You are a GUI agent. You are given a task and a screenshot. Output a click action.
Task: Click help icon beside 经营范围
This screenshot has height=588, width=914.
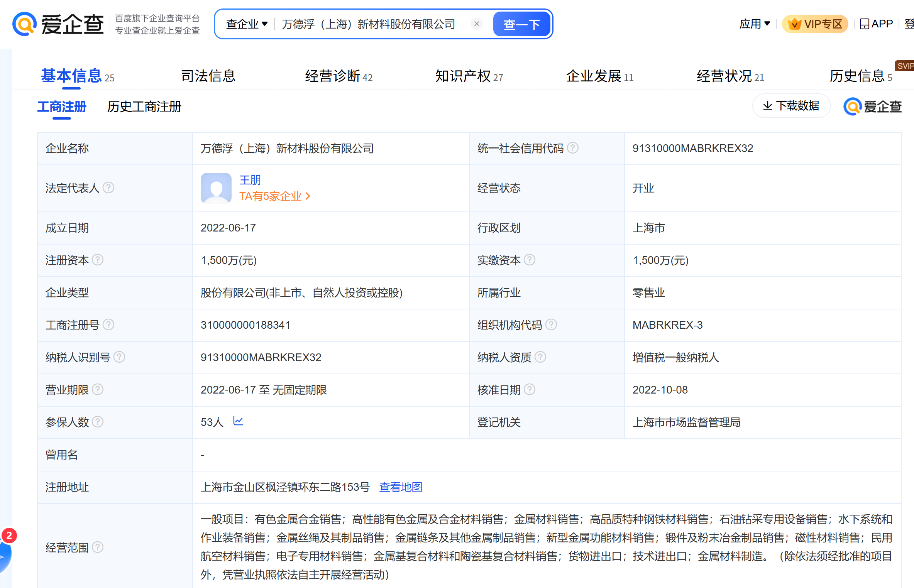point(98,547)
